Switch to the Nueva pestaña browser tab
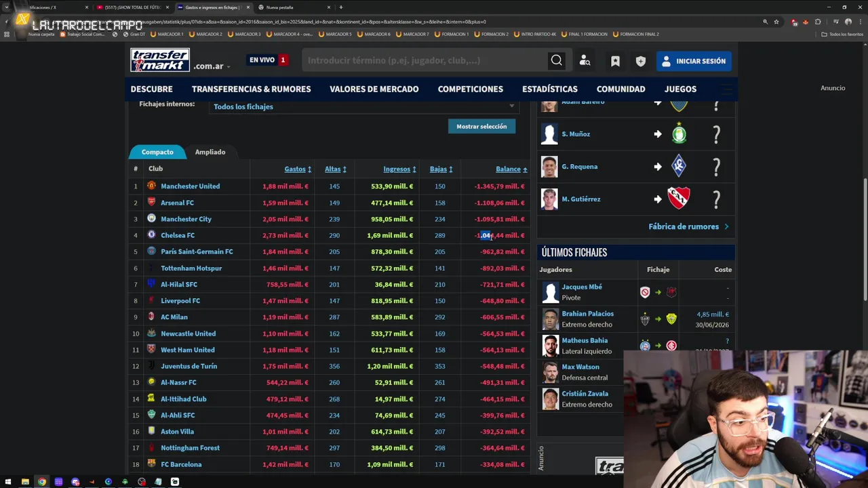This screenshot has height=488, width=868. (292, 7)
